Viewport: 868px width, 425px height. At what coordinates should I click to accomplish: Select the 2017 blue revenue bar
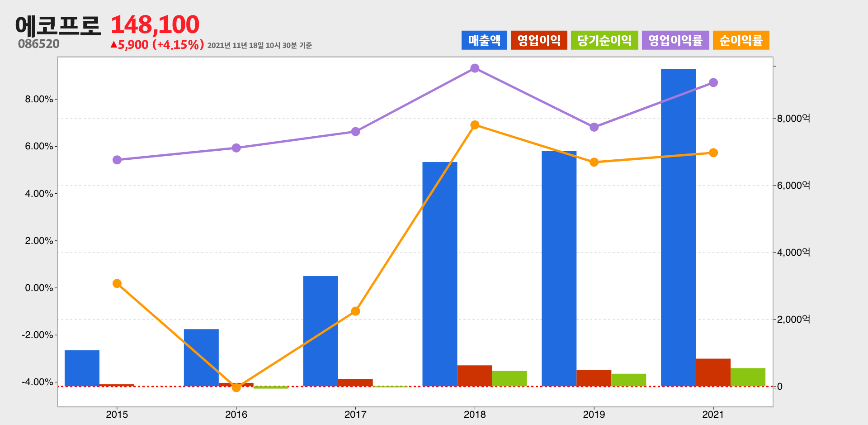321,331
